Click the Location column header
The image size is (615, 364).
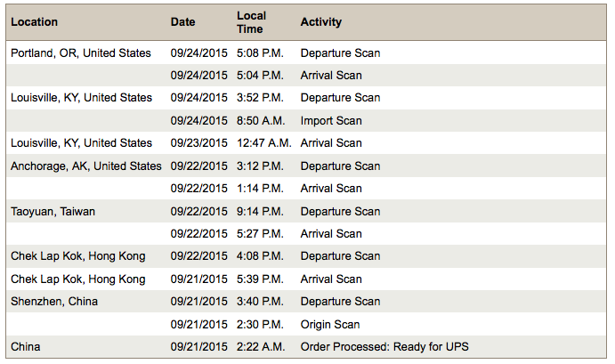pos(35,22)
